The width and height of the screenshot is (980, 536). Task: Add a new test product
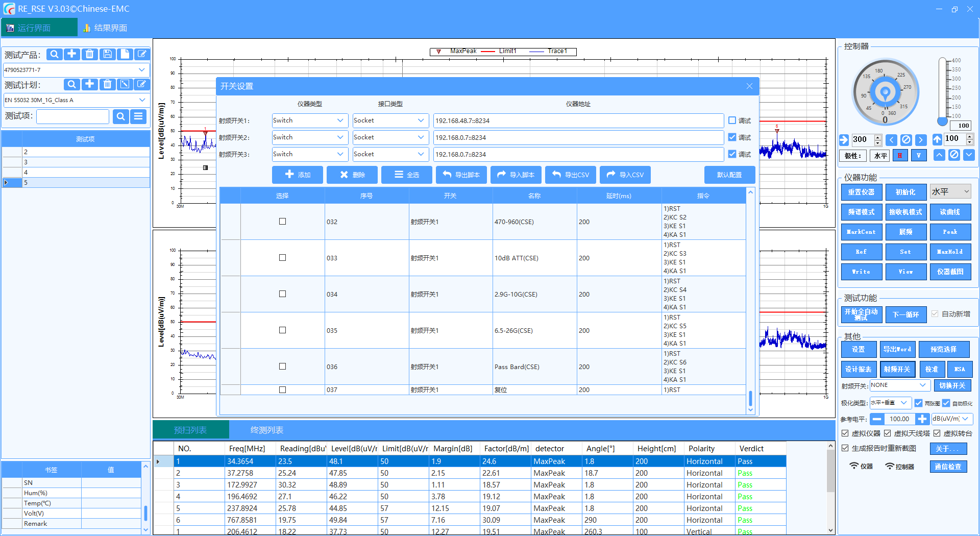click(x=72, y=54)
